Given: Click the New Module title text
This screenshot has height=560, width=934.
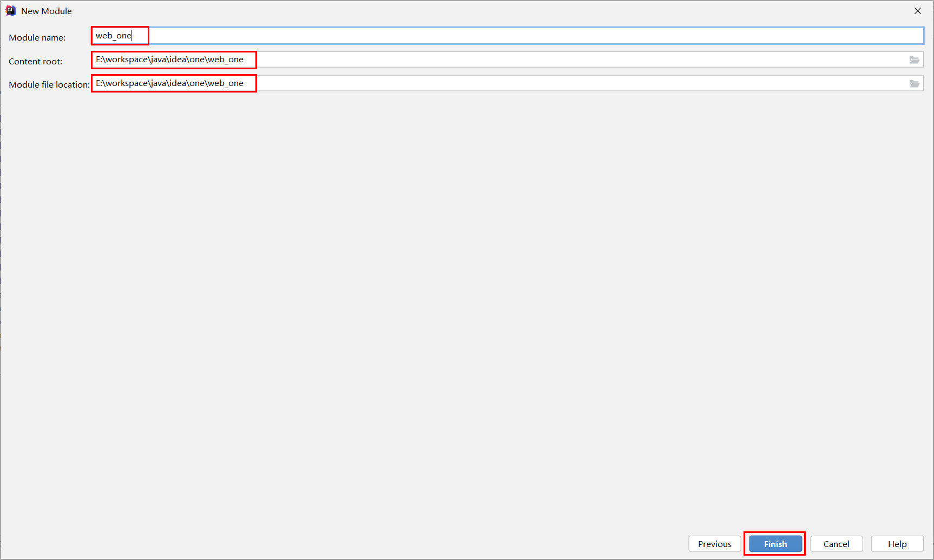Looking at the screenshot, I should 47,11.
